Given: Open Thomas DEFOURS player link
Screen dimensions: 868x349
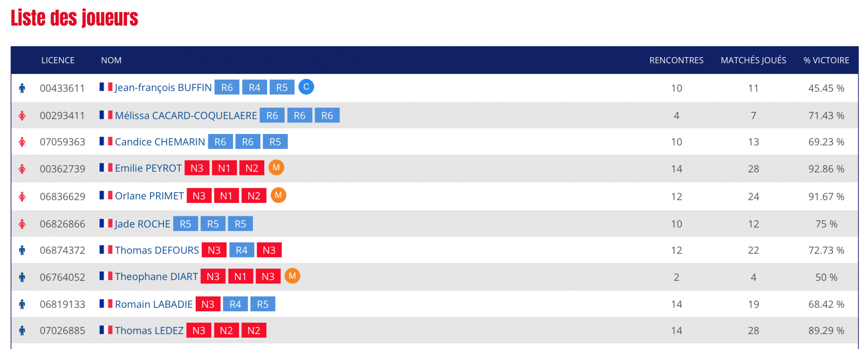Looking at the screenshot, I should 157,250.
